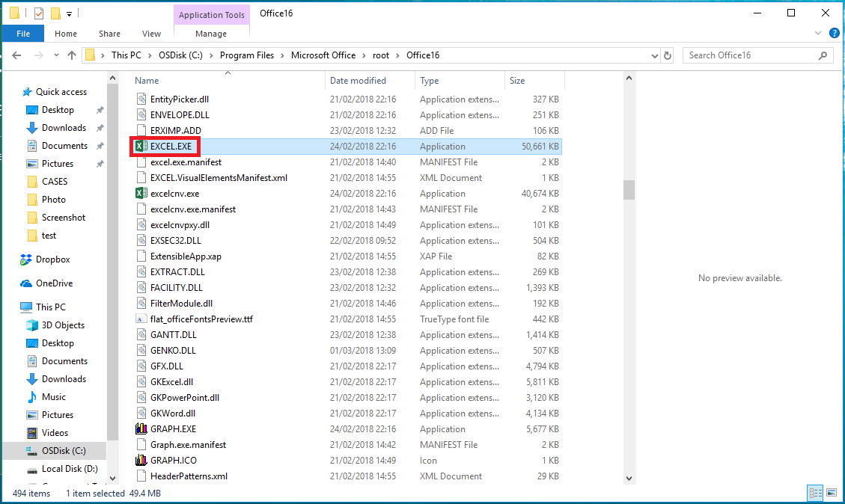Viewport: 845px width, 504px height.
Task: Click the EXCEL.EXE application icon
Action: pos(141,147)
